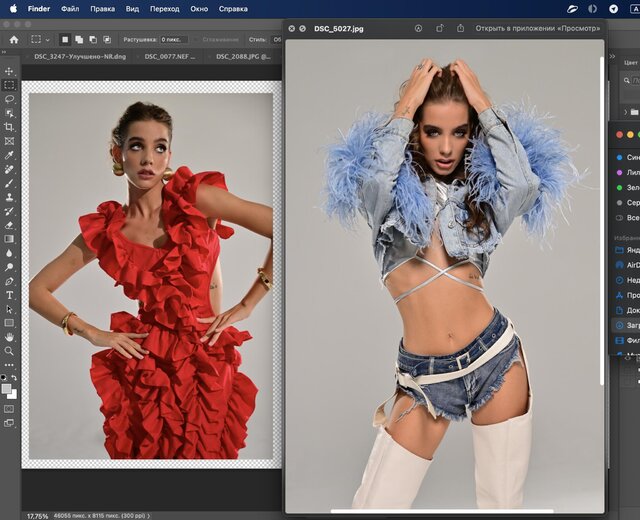Screen dimensions: 640x520
Task: Expand the folder row in Photoshop's right panel
Action: pyautogui.click(x=626, y=112)
